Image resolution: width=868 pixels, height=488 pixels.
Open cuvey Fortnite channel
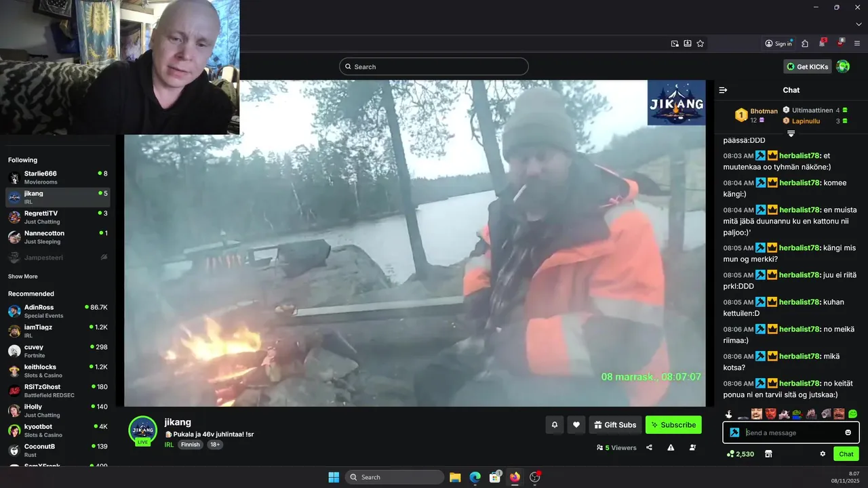pyautogui.click(x=58, y=351)
